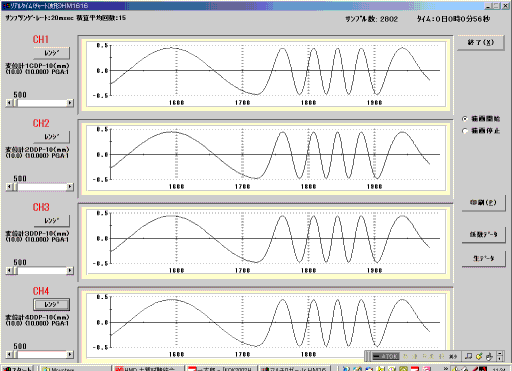Click the exit button 終了(X)
Viewport: 512px width, 371px height.
click(x=480, y=43)
